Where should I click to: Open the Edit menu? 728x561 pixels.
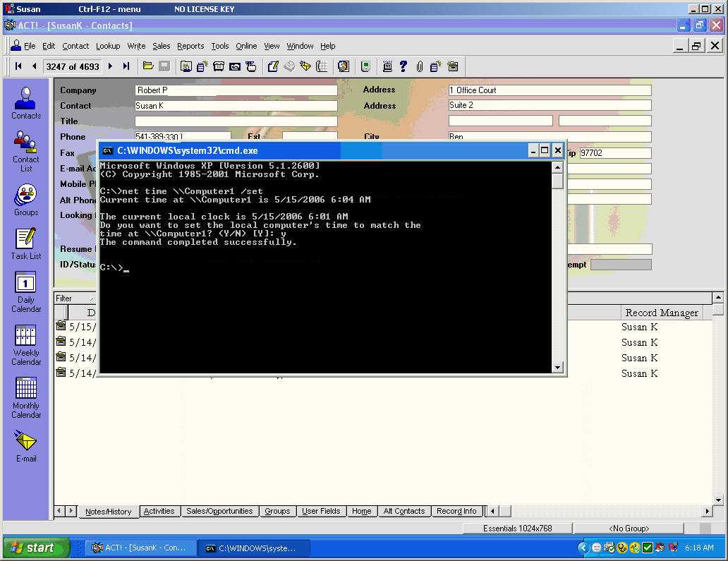tap(48, 46)
